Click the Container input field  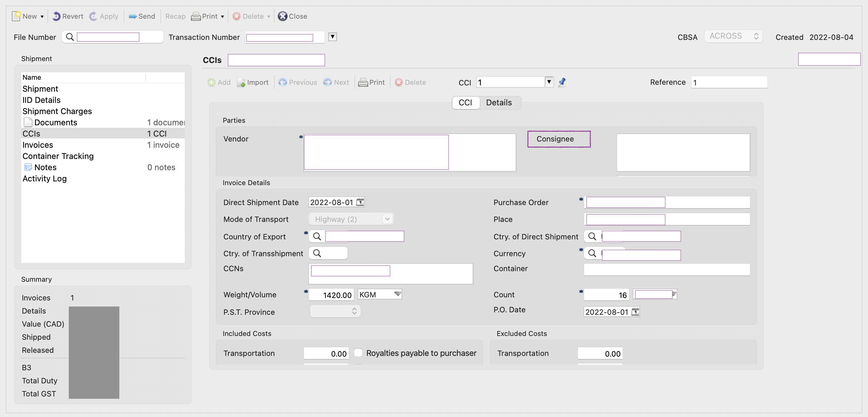coord(667,270)
